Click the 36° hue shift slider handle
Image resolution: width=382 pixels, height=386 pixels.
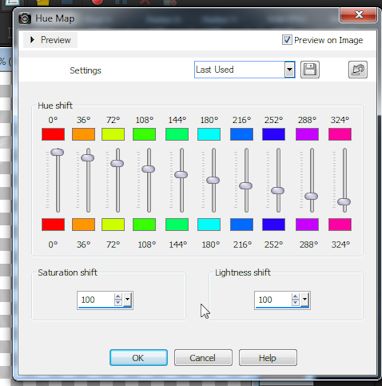coord(88,158)
